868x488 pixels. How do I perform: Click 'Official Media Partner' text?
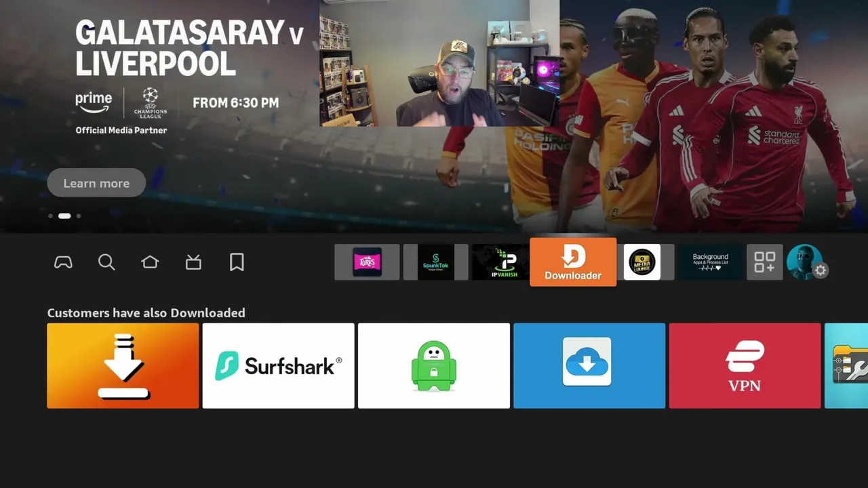[x=121, y=130]
